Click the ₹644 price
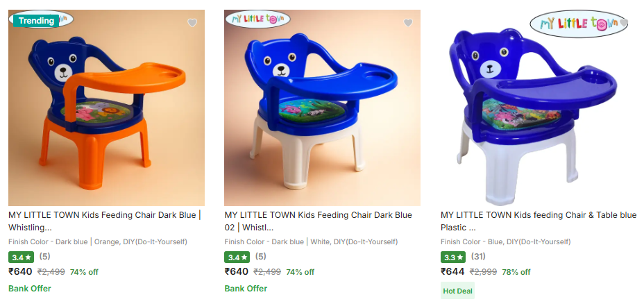 click(x=452, y=272)
